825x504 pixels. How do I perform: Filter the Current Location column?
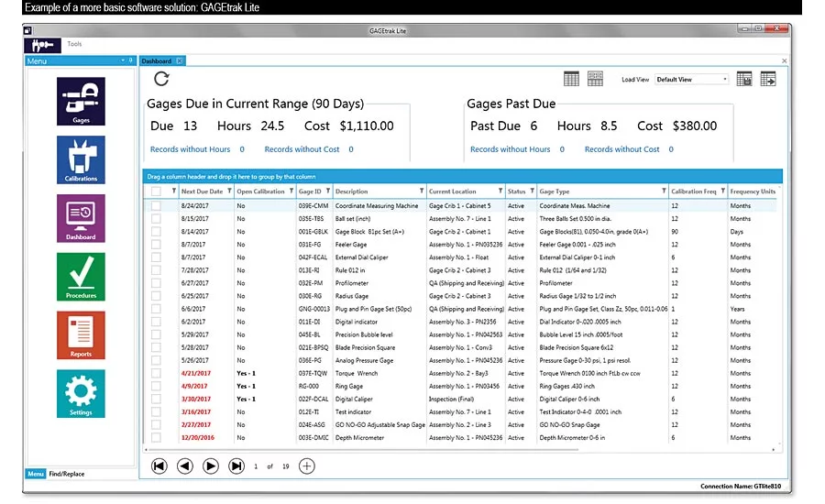[x=500, y=191]
